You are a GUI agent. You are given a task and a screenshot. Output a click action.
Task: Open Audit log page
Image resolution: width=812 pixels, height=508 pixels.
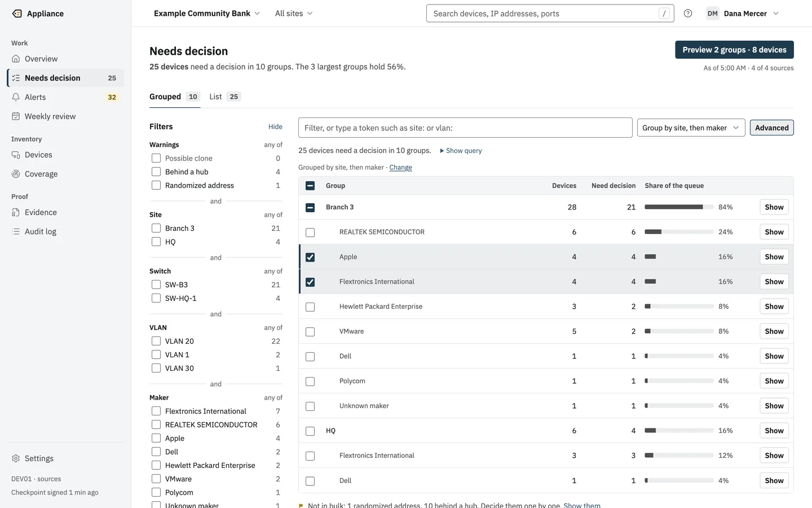(x=65, y=231)
